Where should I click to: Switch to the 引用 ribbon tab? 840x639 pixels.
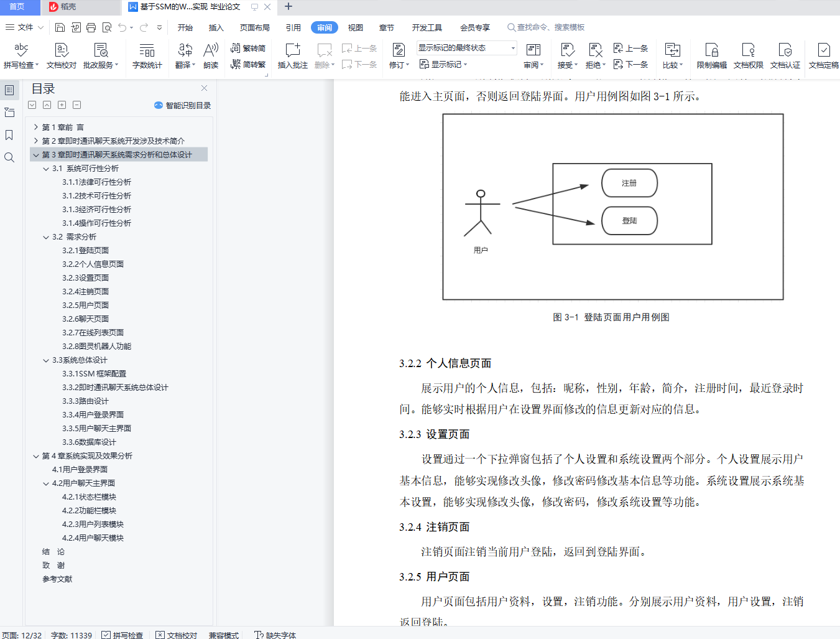(x=293, y=27)
